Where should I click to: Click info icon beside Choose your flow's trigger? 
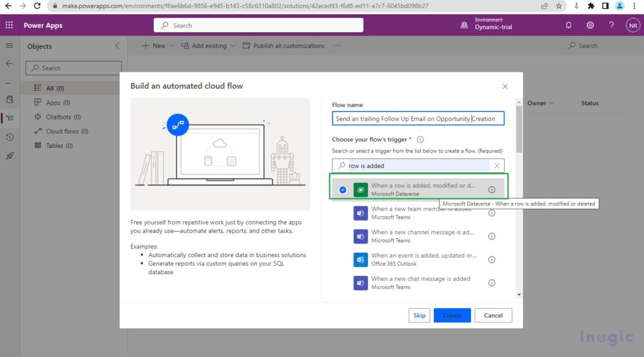click(x=420, y=140)
